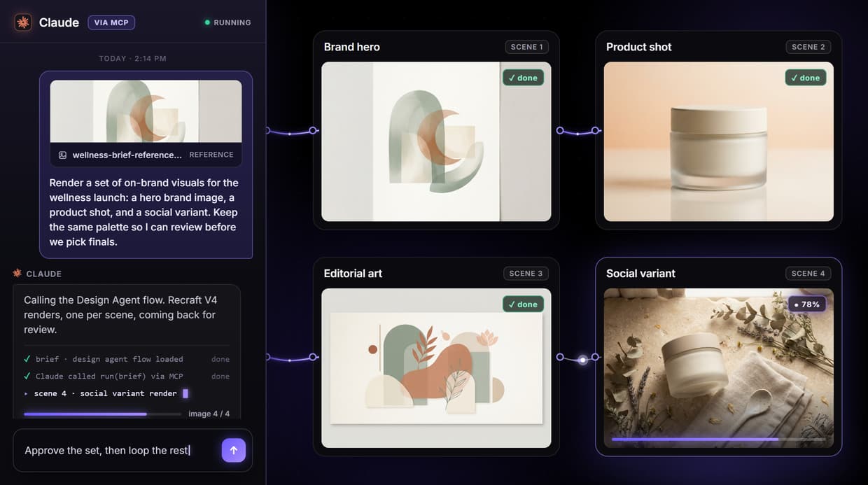Viewport: 868px width, 485px height.
Task: Click the done status next to brief design agent flow
Action: (220, 359)
